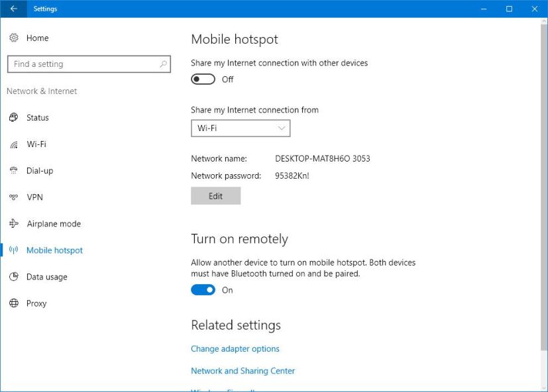The width and height of the screenshot is (548, 392).
Task: Click the Turn on remotely heading
Action: (239, 239)
